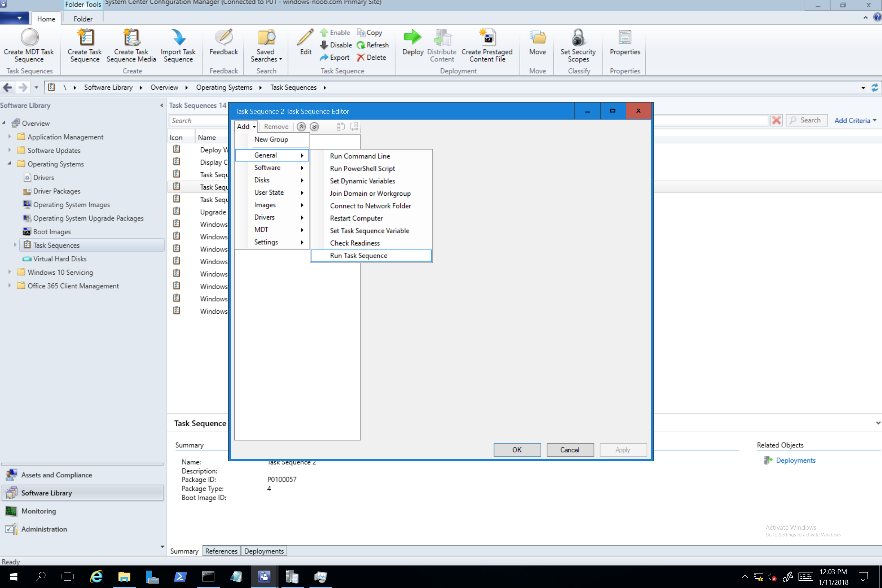Image resolution: width=882 pixels, height=588 pixels.
Task: Click the move step down icon
Action: (314, 127)
